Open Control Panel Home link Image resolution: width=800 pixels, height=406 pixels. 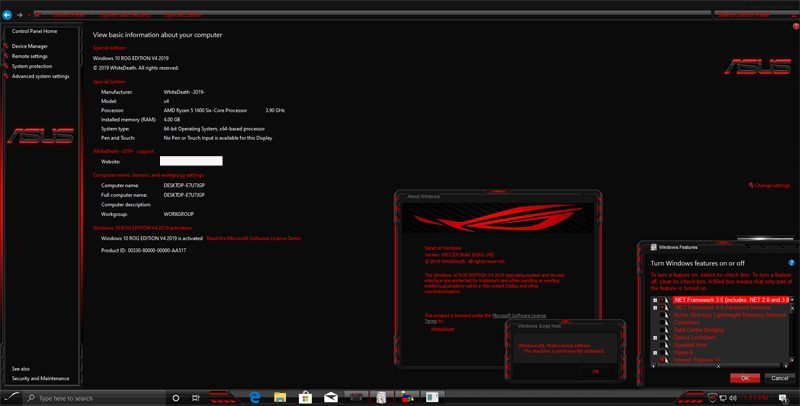[35, 31]
